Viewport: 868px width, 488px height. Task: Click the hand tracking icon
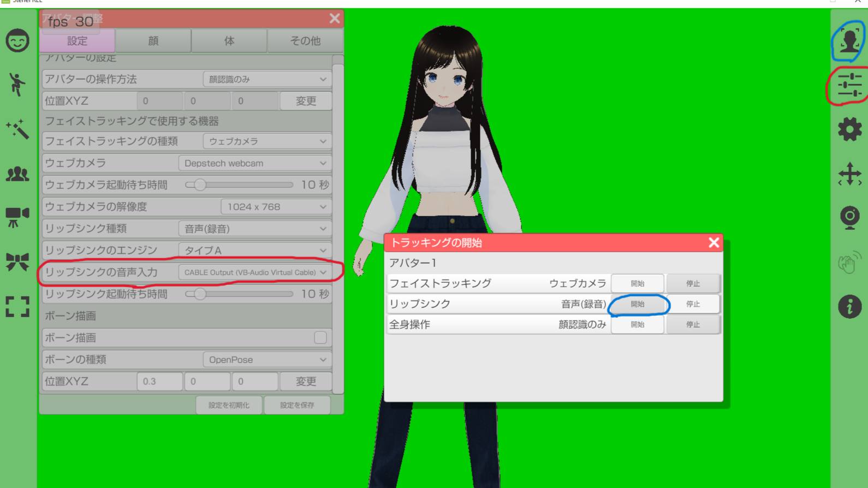pyautogui.click(x=849, y=263)
